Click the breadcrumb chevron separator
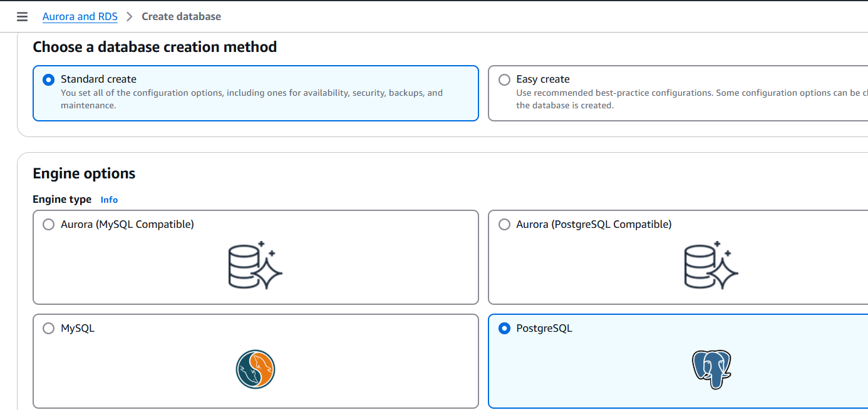 coord(130,17)
